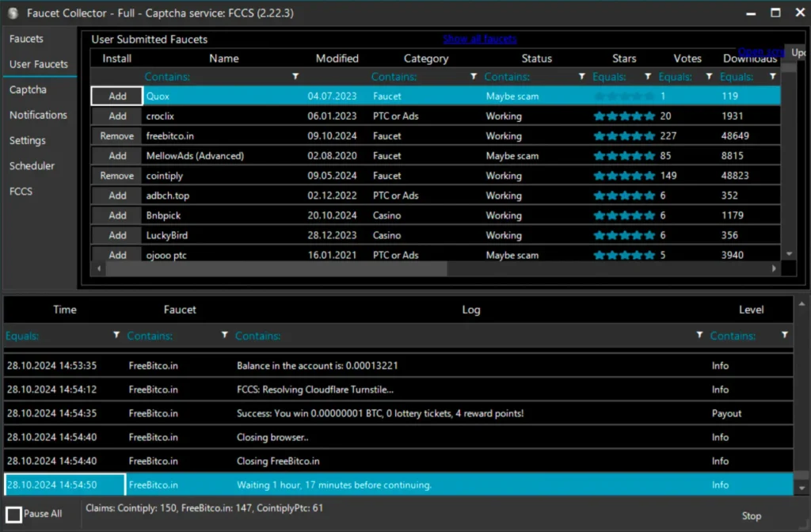Viewport: 811px width, 532px height.
Task: Click Add button for croclix
Action: (x=117, y=116)
